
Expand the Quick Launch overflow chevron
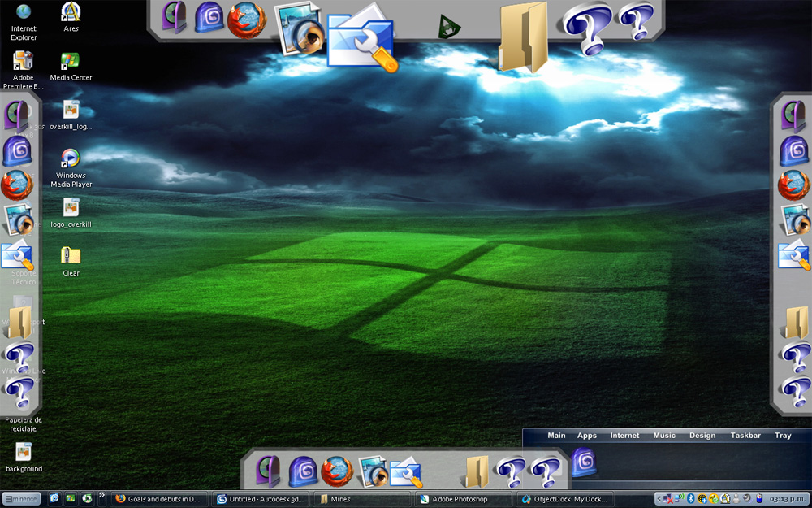tap(102, 496)
